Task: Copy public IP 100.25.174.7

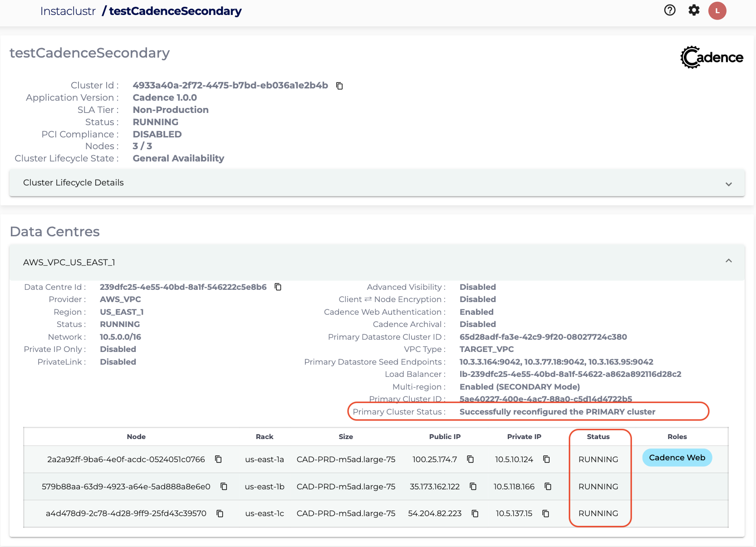Action: click(471, 459)
